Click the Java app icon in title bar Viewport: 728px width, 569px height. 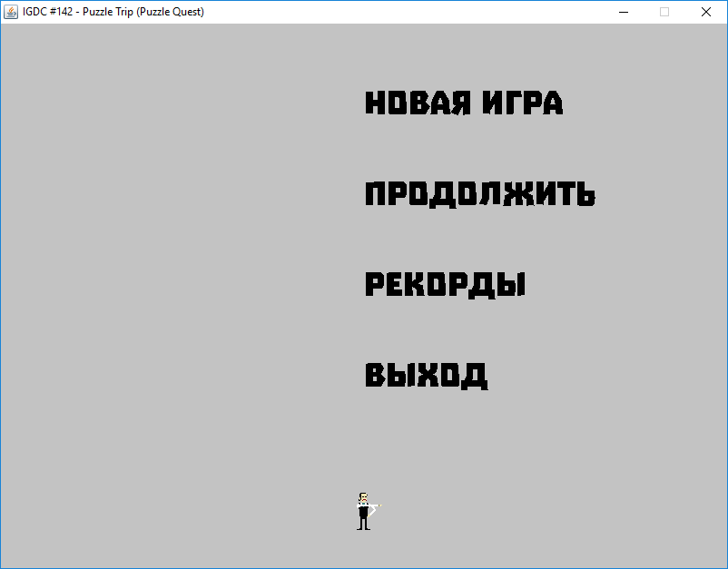(x=11, y=12)
